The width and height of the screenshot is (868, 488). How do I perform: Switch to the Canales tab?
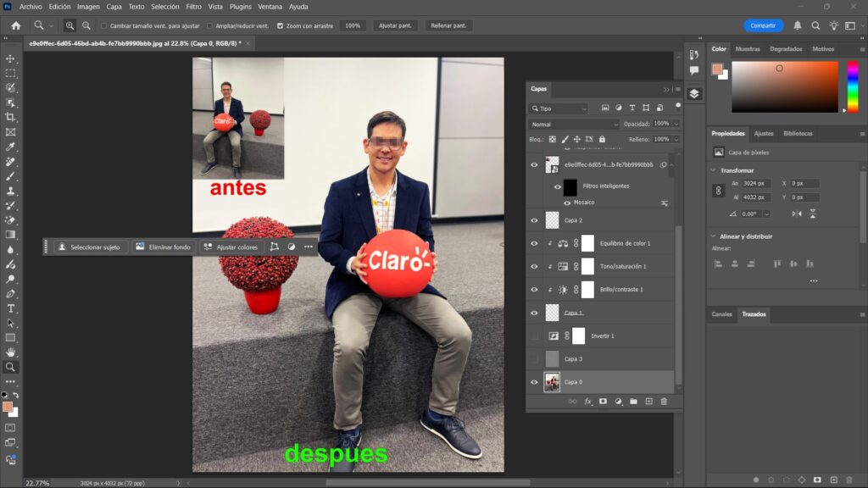point(721,314)
